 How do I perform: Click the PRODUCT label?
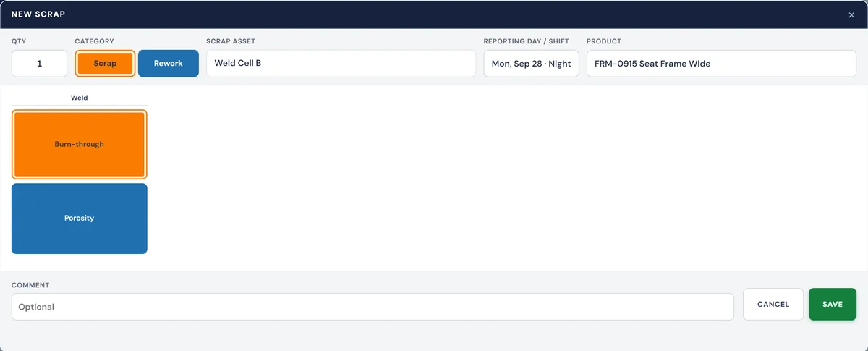point(604,41)
